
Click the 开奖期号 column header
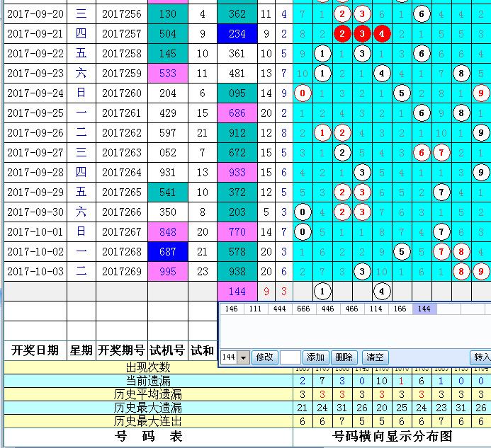(x=121, y=350)
